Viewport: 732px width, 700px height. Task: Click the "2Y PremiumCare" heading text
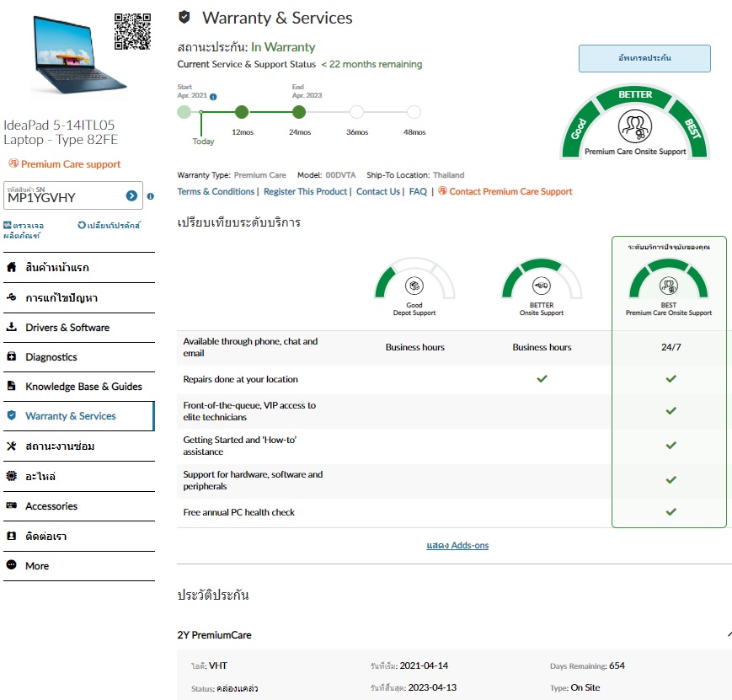coord(214,634)
